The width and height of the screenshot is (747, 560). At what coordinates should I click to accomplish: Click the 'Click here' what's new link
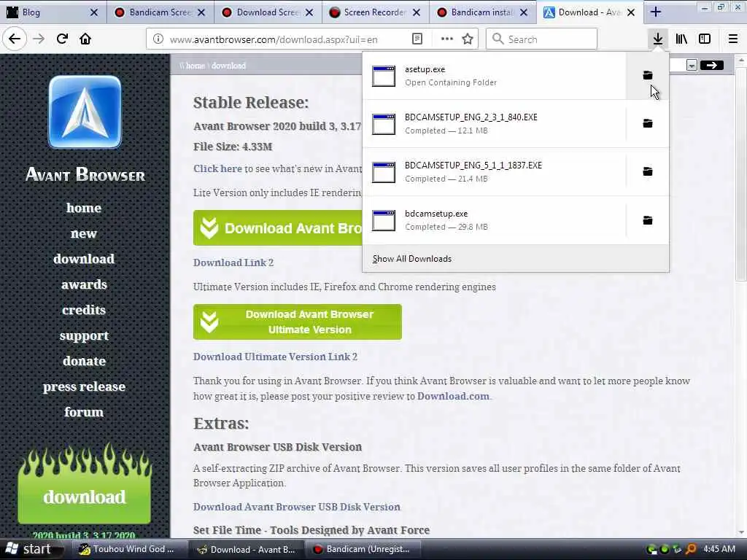click(217, 168)
